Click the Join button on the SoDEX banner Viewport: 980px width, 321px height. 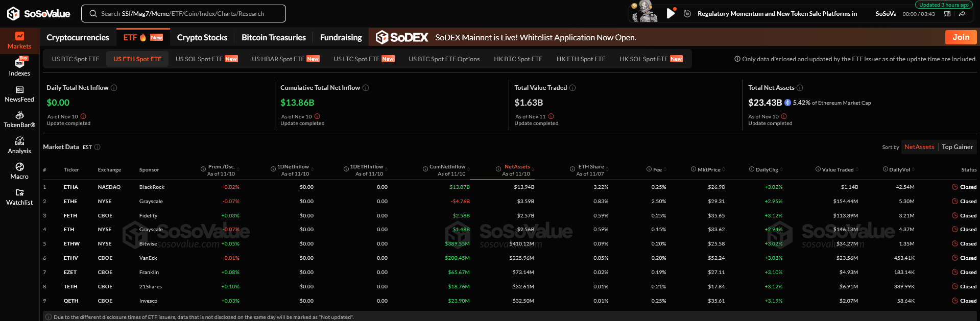(961, 37)
